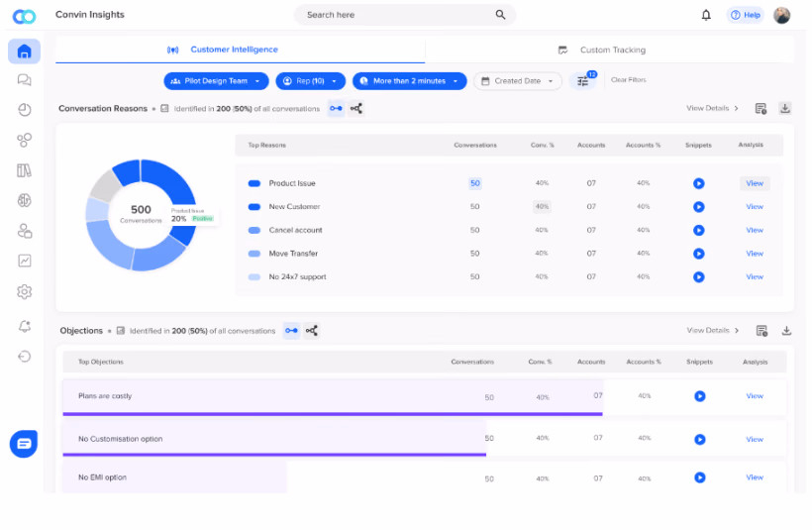View analysis for Move Transfer
812x530 pixels.
pyautogui.click(x=755, y=254)
